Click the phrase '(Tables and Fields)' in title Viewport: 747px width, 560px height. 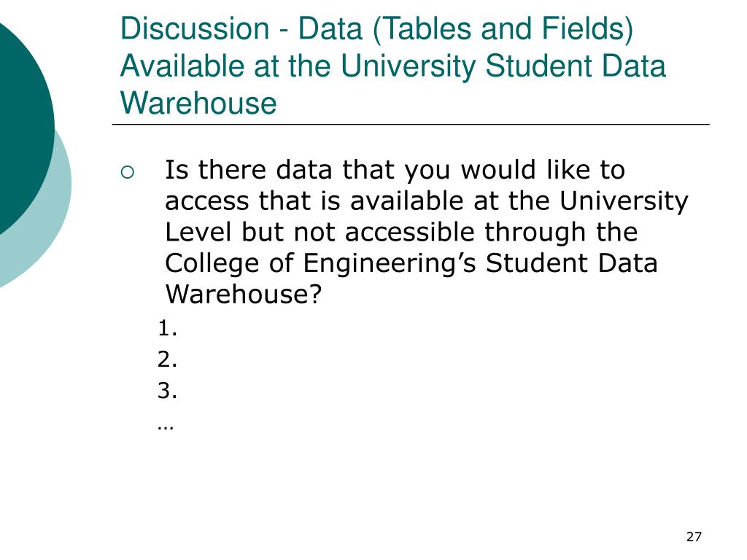click(503, 29)
